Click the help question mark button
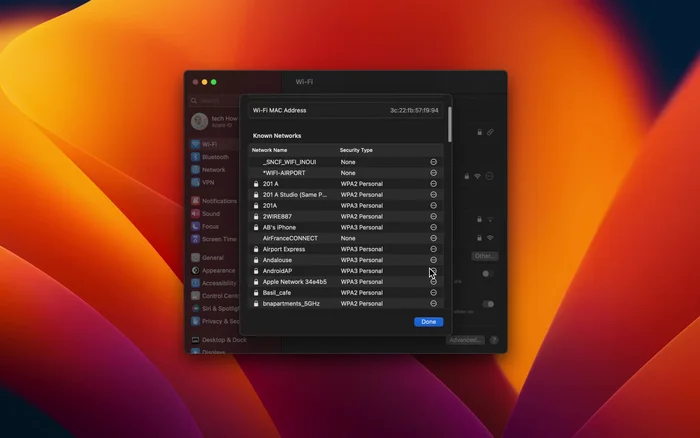 [x=494, y=340]
